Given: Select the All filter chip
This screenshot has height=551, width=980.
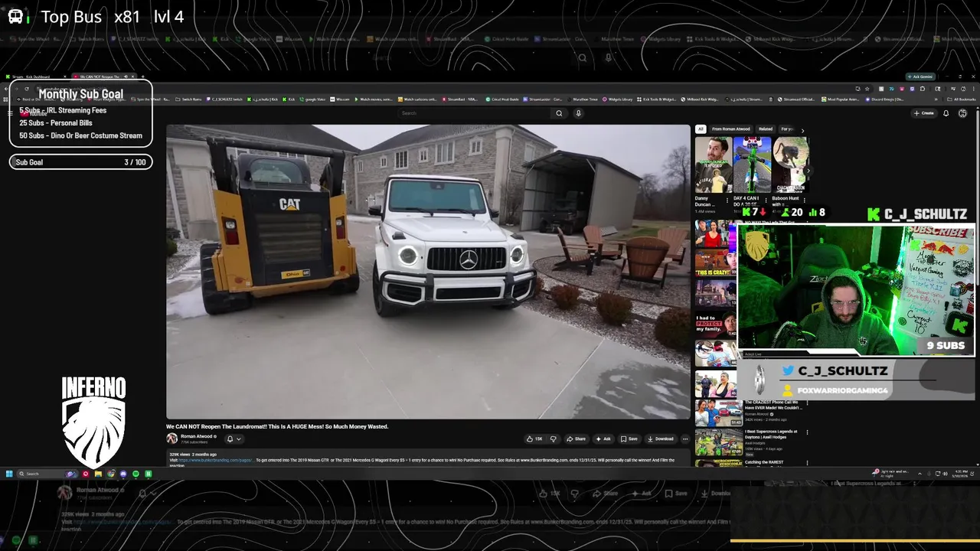Looking at the screenshot, I should [x=701, y=129].
